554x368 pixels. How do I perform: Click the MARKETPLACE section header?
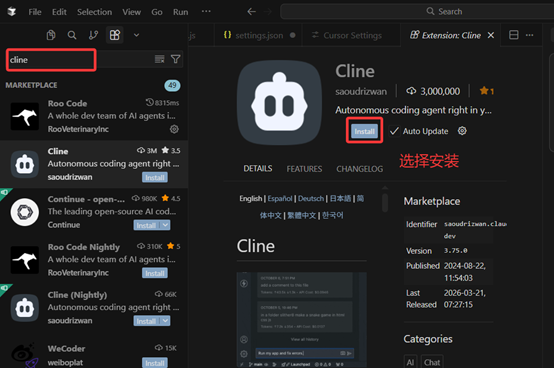[31, 85]
